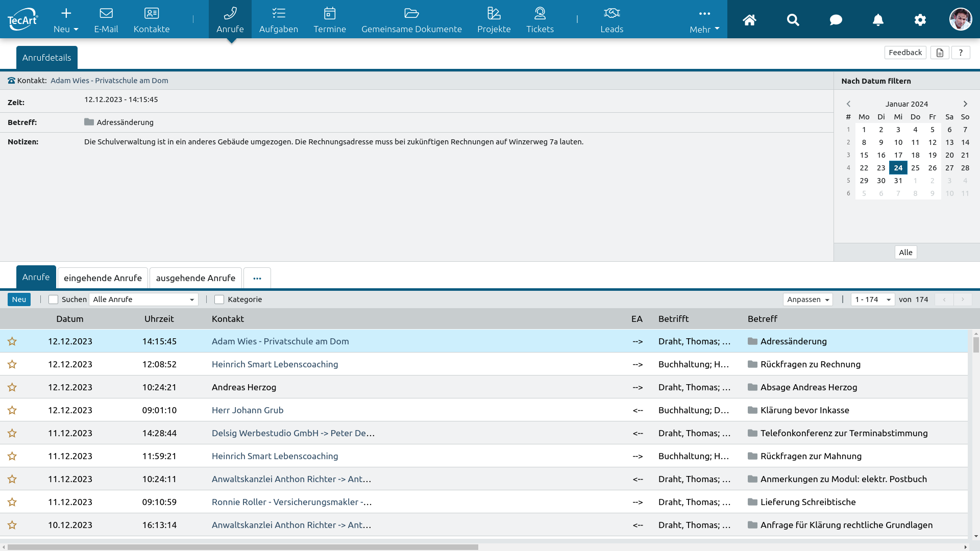Viewport: 980px width, 551px height.
Task: Expand the Alle Anrufe dropdown
Action: click(143, 299)
